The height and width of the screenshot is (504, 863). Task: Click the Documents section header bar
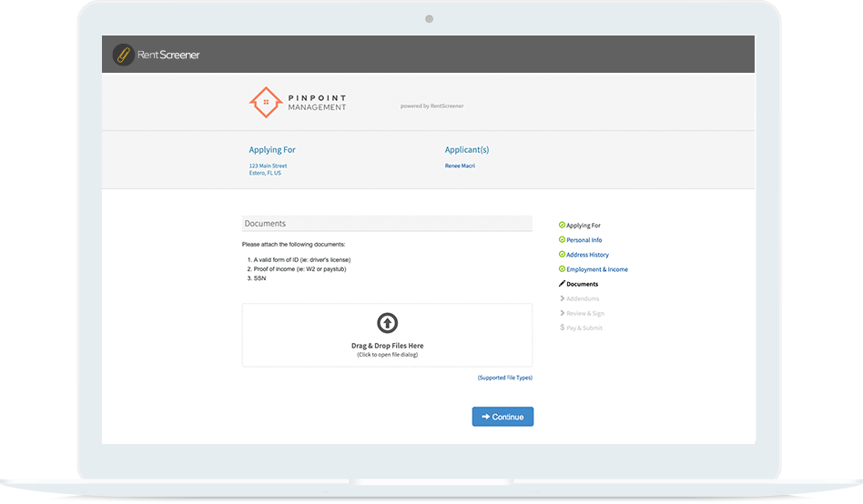tap(387, 223)
